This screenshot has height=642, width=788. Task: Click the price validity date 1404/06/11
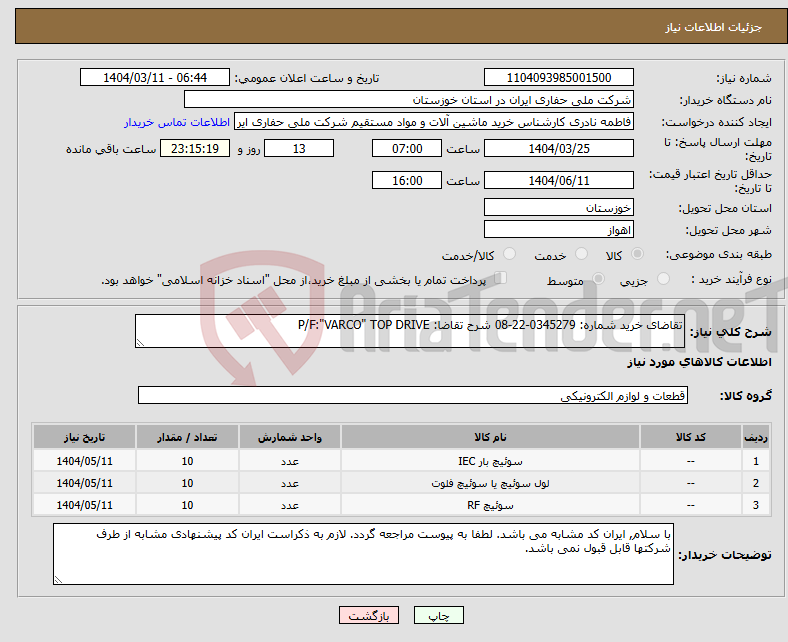pyautogui.click(x=558, y=180)
